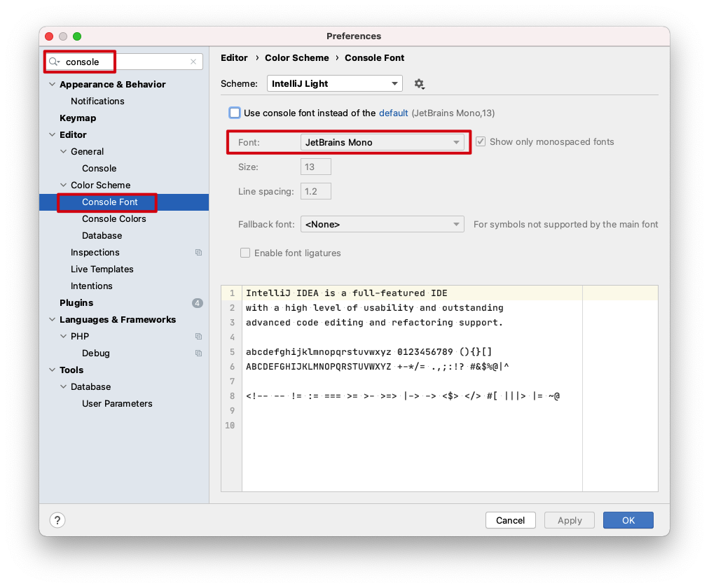Collapse the Color Scheme tree node
709x588 pixels.
[x=63, y=185]
